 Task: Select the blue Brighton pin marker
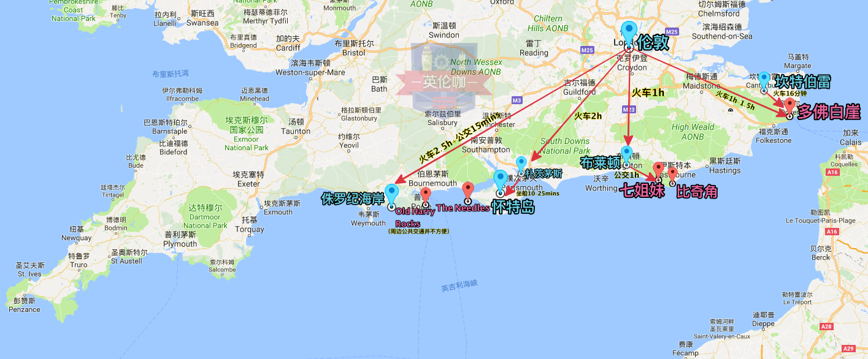click(x=626, y=154)
